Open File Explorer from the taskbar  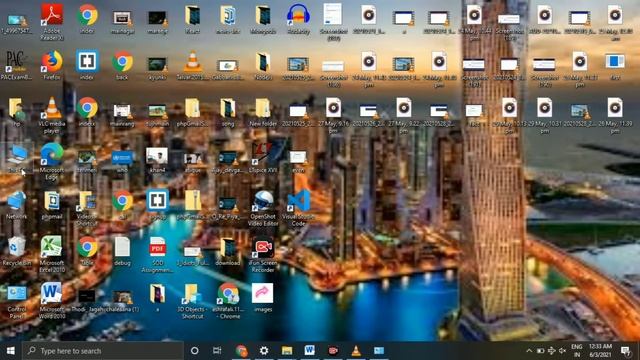tap(287, 351)
